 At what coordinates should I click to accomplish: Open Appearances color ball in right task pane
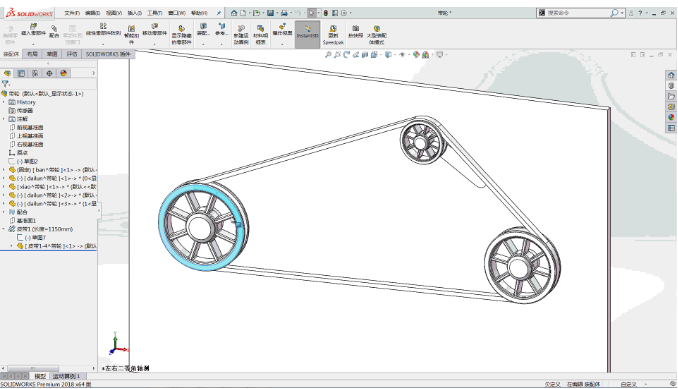(671, 117)
